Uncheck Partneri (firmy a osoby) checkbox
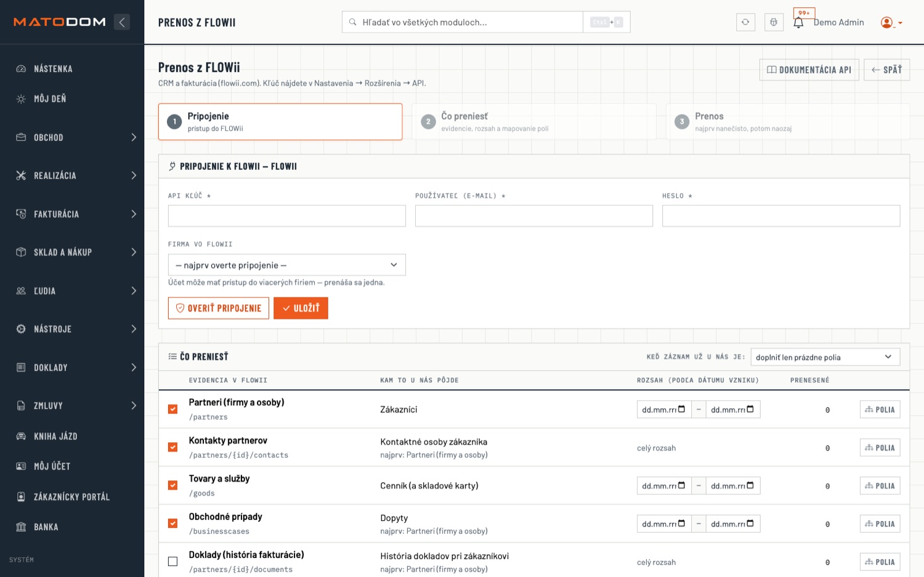924x577 pixels. [x=172, y=409]
